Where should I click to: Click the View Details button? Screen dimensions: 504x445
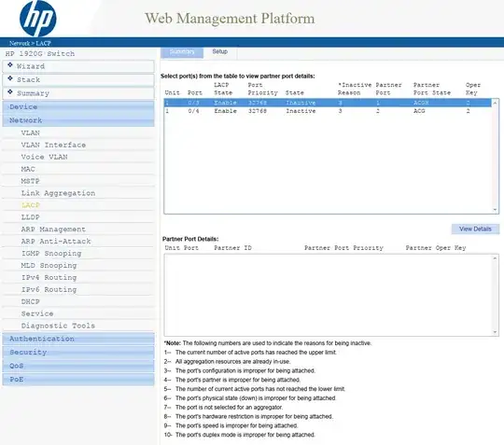click(x=475, y=229)
